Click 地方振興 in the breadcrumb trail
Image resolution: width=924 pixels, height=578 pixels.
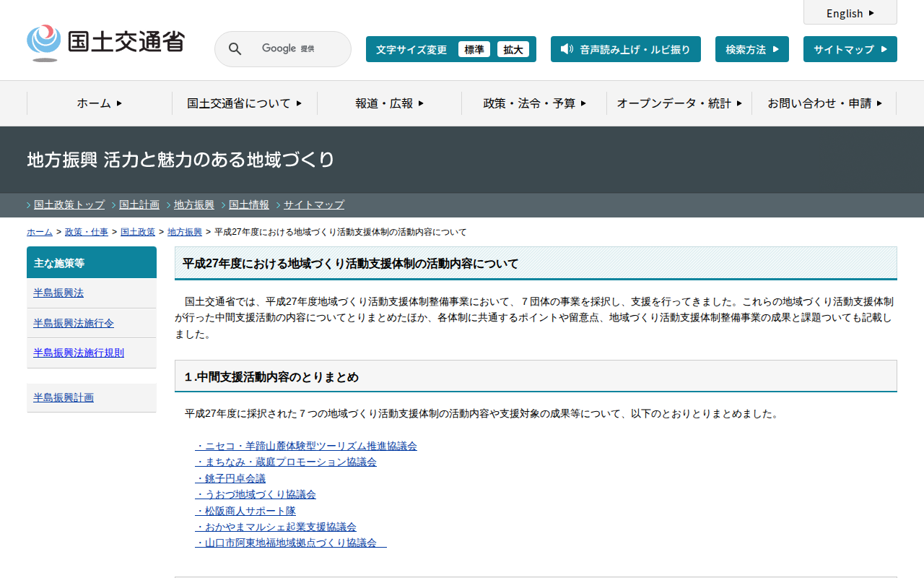[185, 232]
